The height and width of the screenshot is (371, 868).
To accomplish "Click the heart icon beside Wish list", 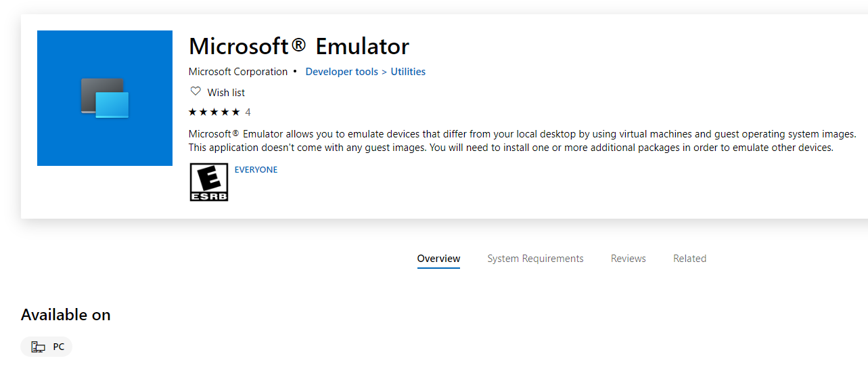I will (x=196, y=91).
